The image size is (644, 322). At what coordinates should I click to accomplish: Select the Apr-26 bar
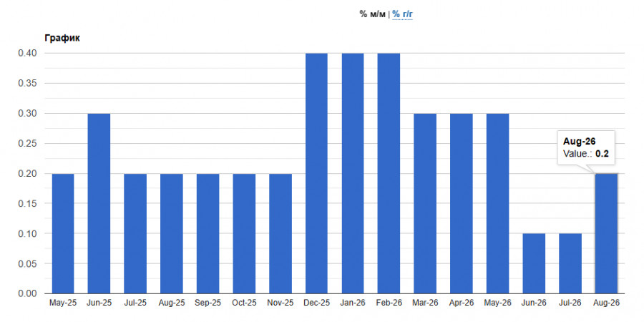(x=462, y=204)
